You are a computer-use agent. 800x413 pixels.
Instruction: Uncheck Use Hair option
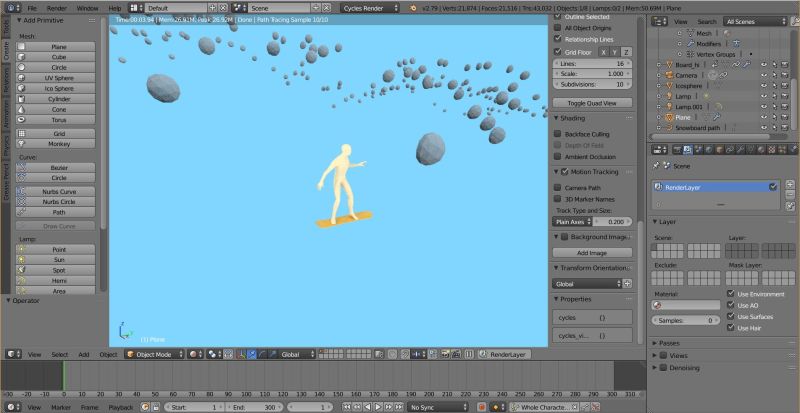coord(731,327)
